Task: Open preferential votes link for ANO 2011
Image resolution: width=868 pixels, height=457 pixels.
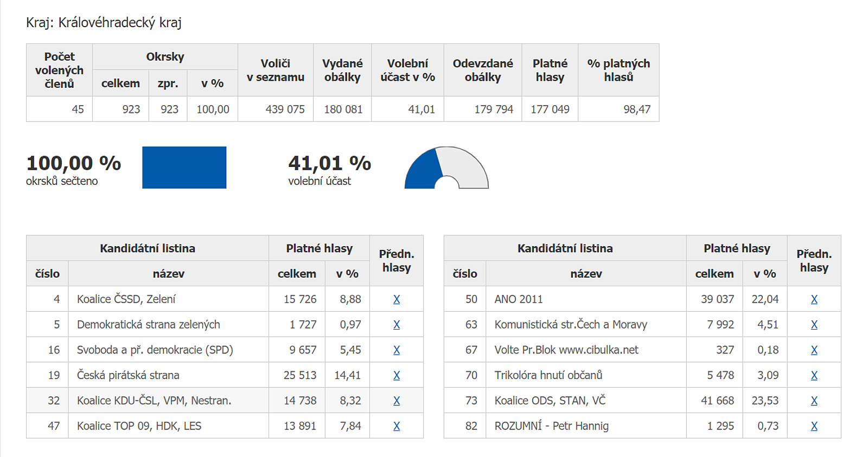Action: tap(814, 299)
